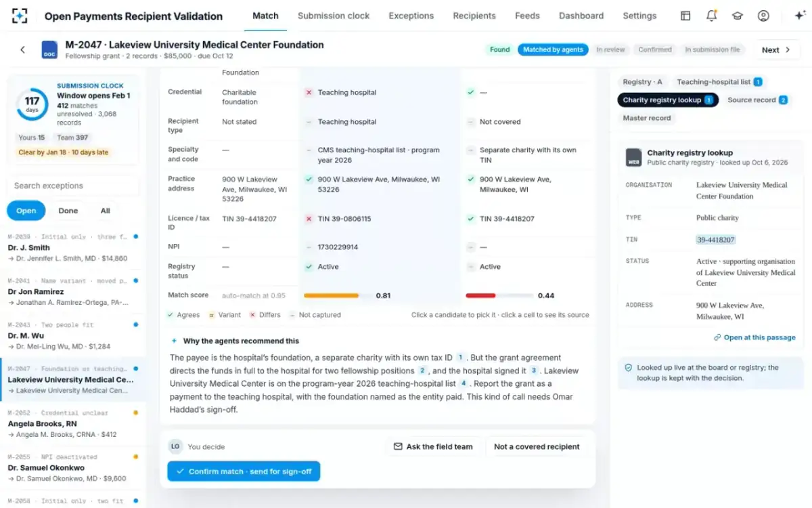The height and width of the screenshot is (508, 812).
Task: Click the app logo icon
Action: pyautogui.click(x=20, y=16)
